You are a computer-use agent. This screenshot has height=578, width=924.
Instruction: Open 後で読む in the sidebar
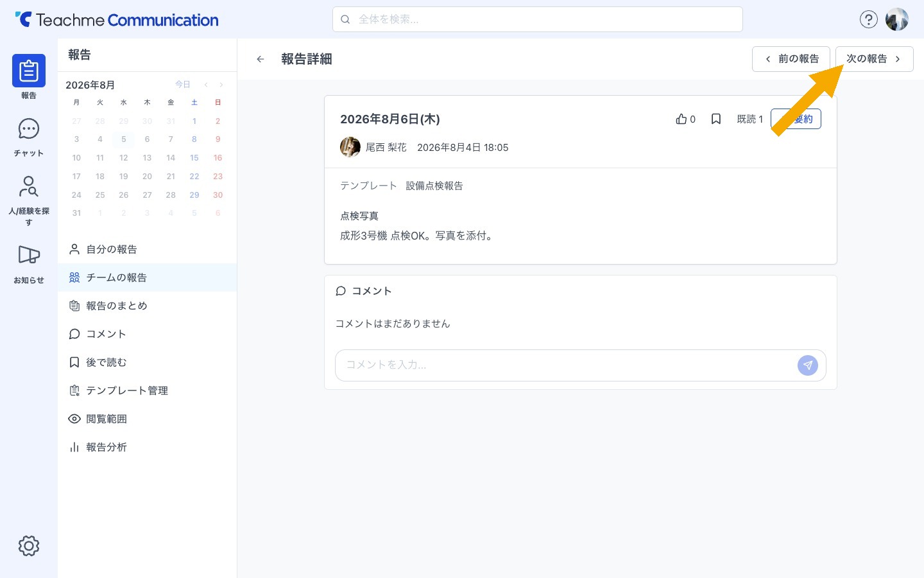point(147,362)
